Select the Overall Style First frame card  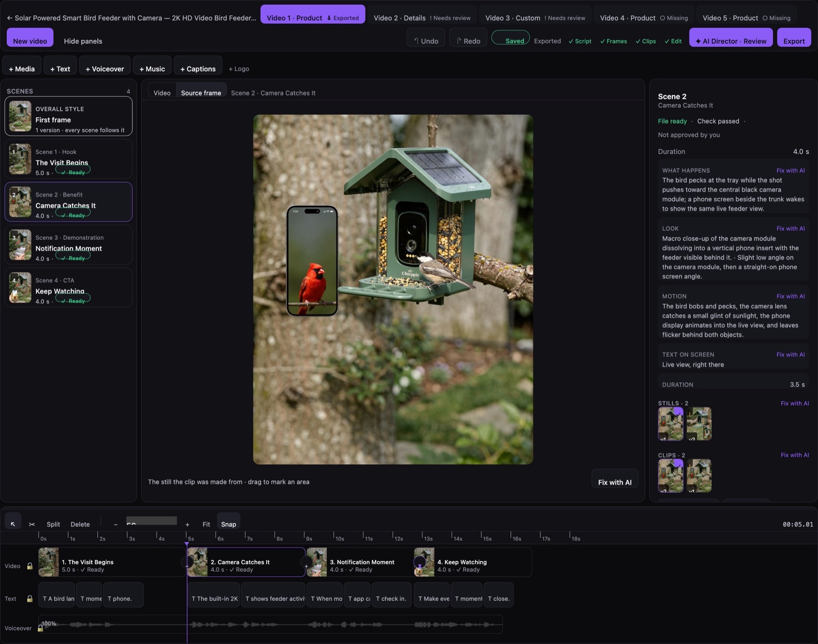point(69,116)
